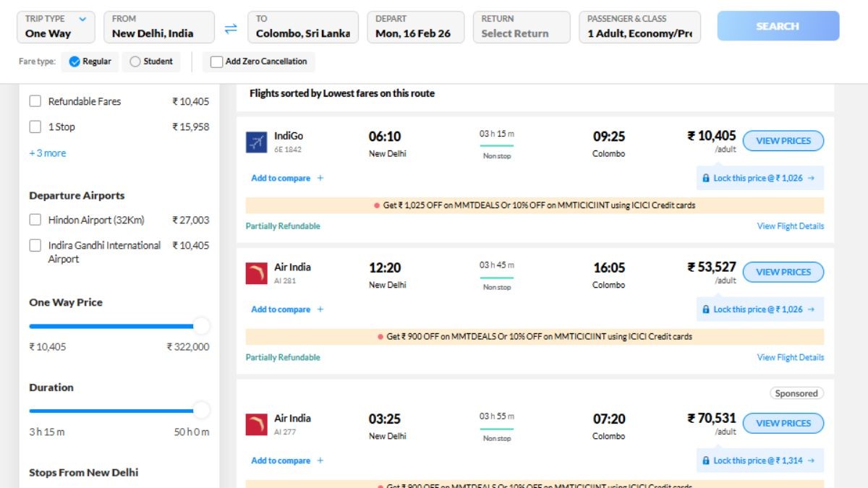Click the One Way Price slider handle

click(x=201, y=326)
